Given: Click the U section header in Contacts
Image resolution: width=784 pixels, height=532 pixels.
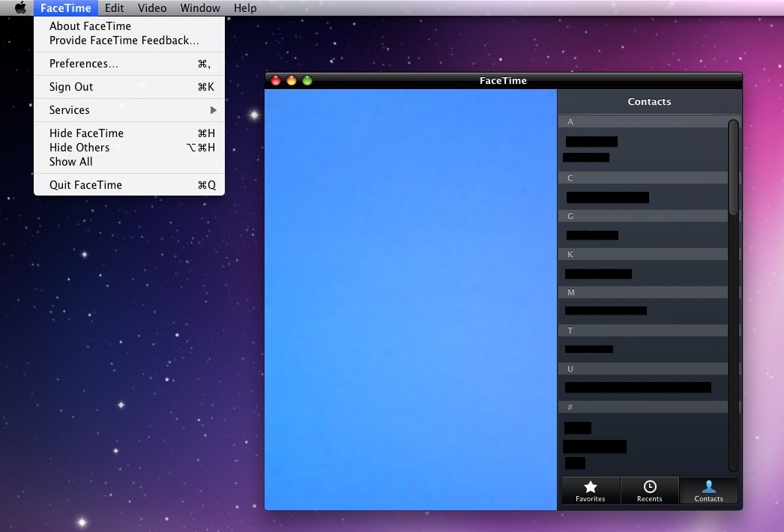Looking at the screenshot, I should click(643, 369).
